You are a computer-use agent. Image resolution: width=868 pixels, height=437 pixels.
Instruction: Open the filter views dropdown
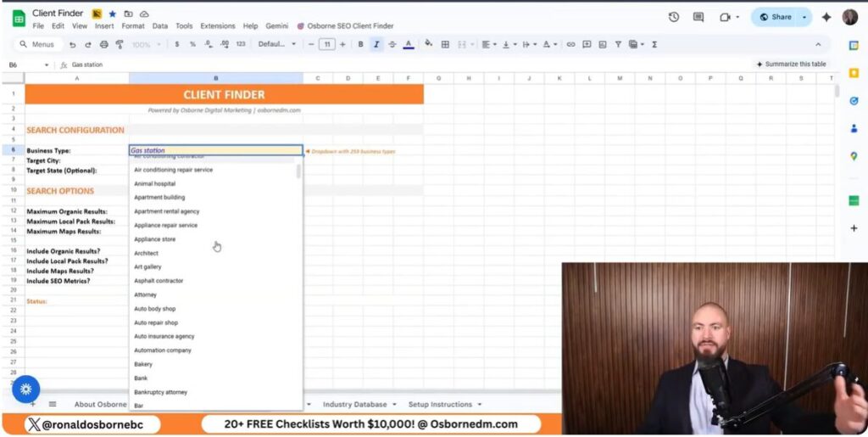pos(636,44)
